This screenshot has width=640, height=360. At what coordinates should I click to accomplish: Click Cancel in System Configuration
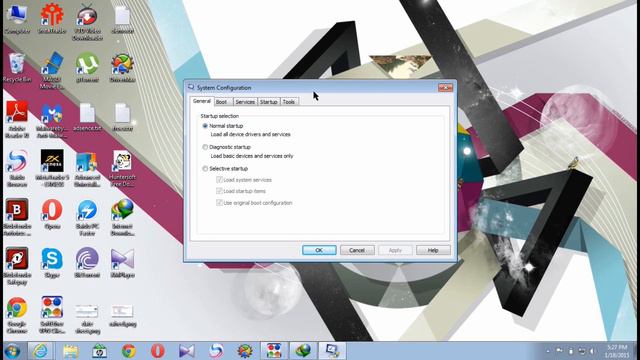[357, 250]
